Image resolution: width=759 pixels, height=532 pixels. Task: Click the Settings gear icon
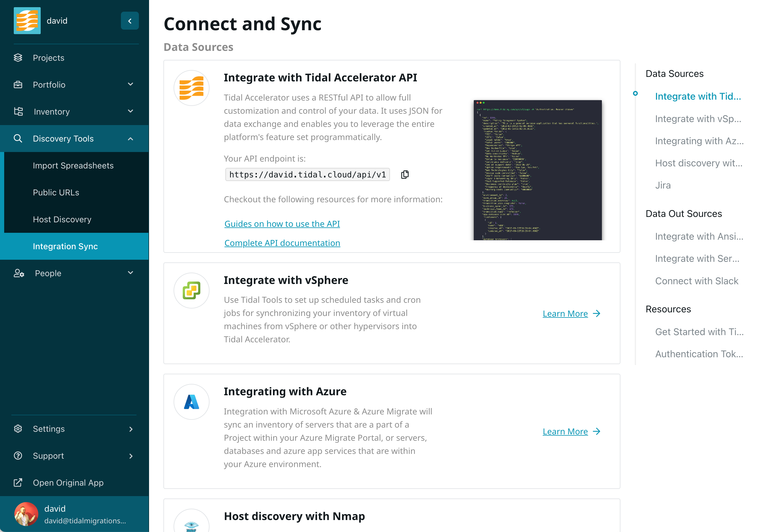(18, 428)
